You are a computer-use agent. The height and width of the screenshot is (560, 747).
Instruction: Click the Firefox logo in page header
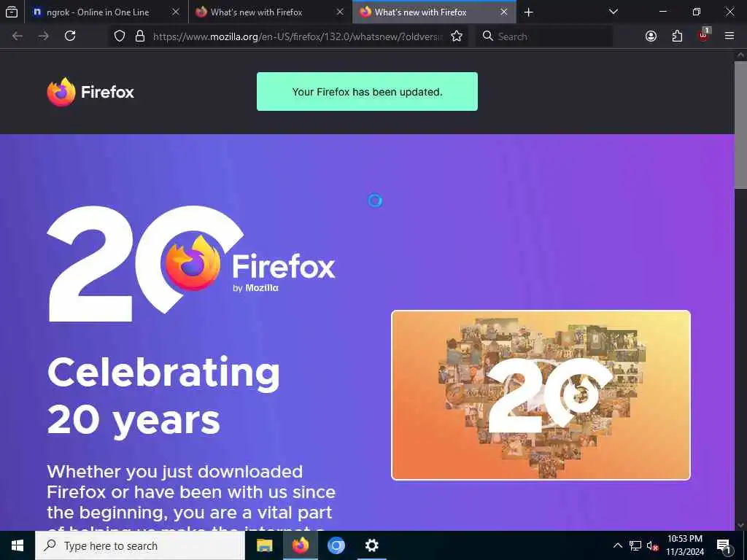[x=90, y=92]
